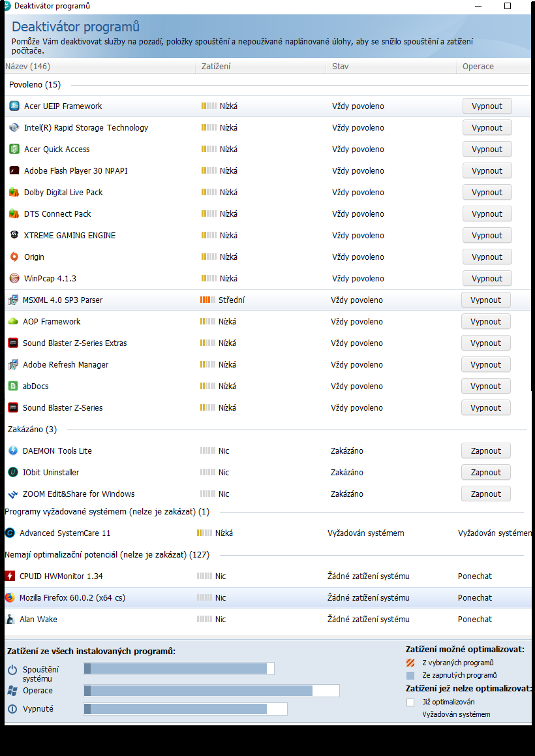This screenshot has width=535, height=756.
Task: Click the Ze zapnutých programů blue swatch
Action: click(410, 676)
